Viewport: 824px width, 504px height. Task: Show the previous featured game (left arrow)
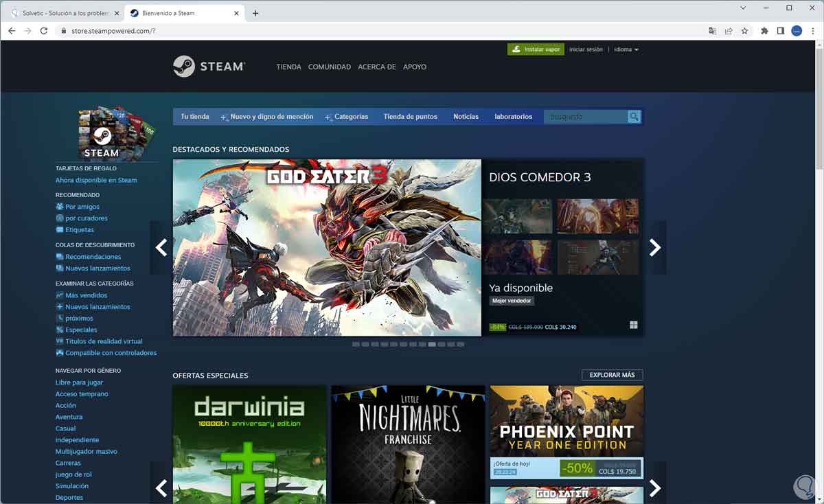[161, 247]
